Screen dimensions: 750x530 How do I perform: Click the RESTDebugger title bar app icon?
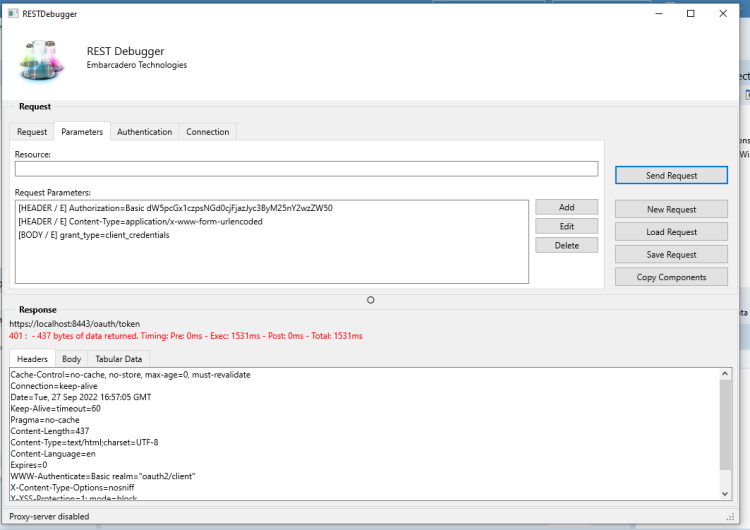[x=13, y=13]
